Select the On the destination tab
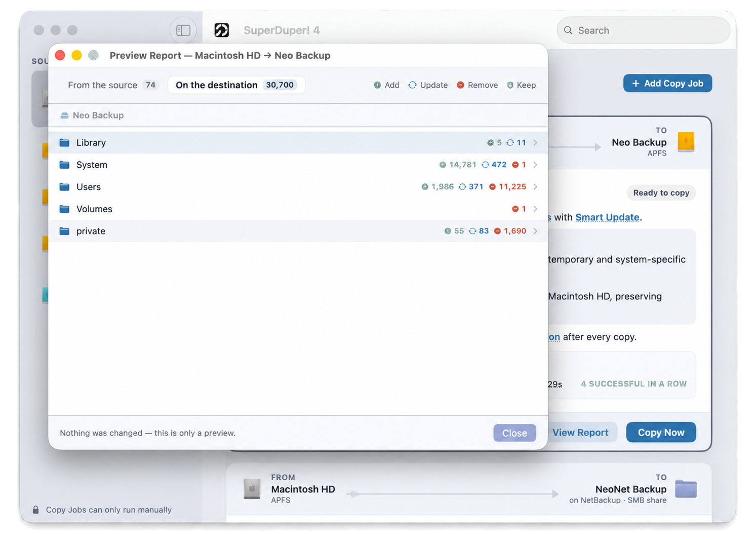756x534 pixels. [236, 85]
